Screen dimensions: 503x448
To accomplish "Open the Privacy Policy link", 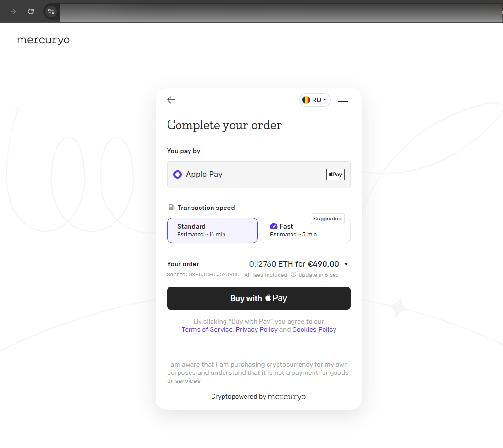I will [x=257, y=329].
